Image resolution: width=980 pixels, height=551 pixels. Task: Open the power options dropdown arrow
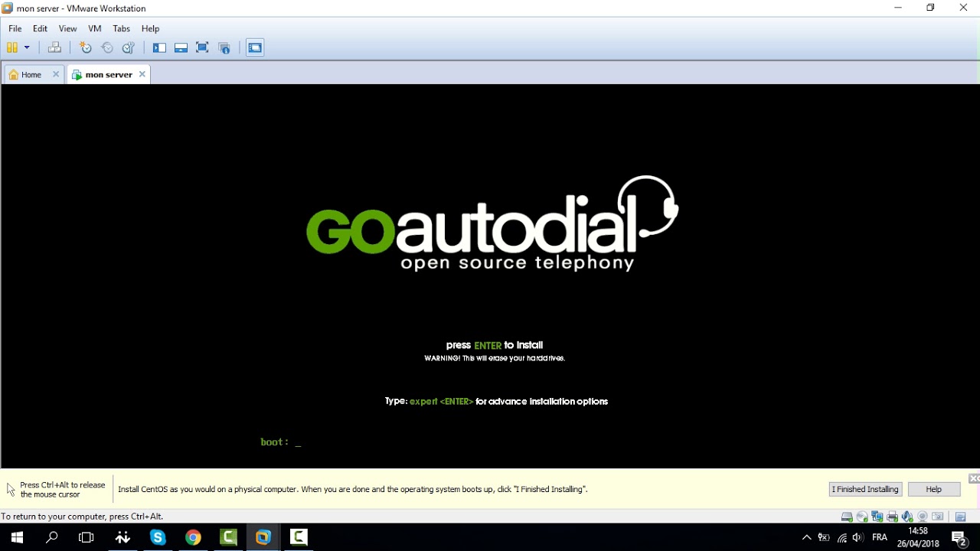click(x=27, y=47)
